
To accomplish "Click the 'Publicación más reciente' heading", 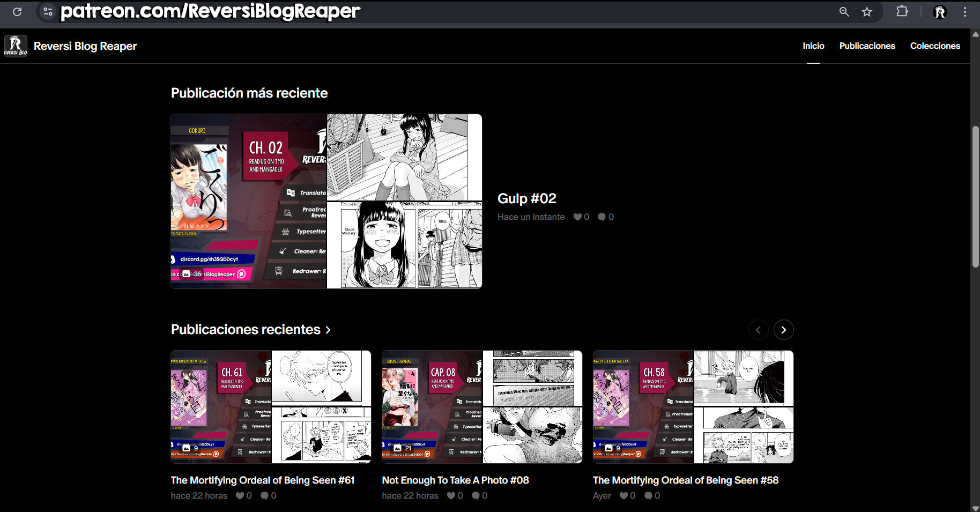I will point(249,93).
